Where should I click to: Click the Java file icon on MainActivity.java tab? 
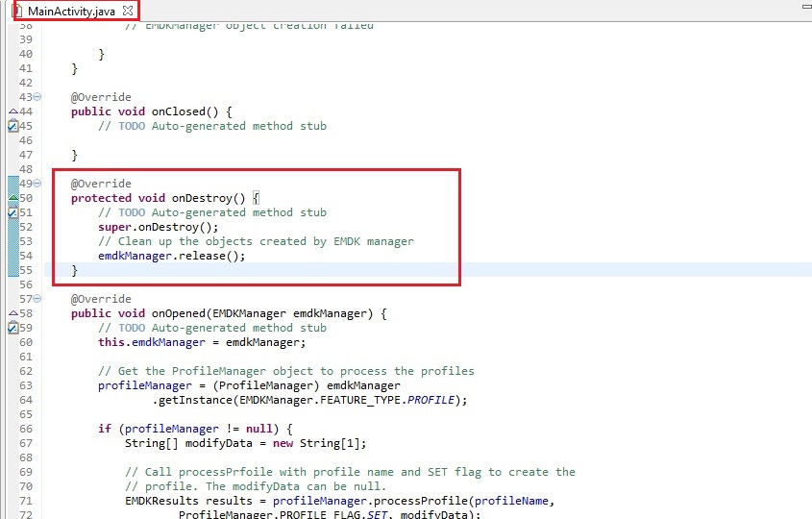(16, 11)
